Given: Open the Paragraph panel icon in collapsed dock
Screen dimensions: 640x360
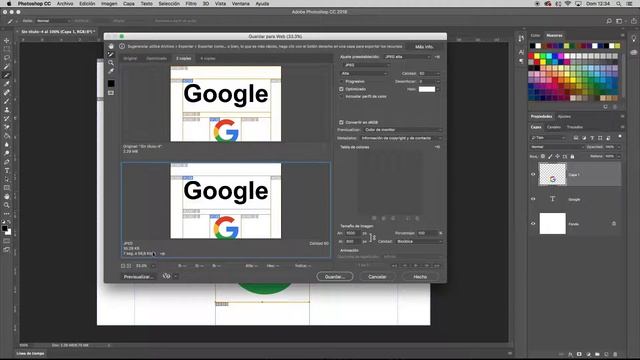Looking at the screenshot, I should point(521,61).
